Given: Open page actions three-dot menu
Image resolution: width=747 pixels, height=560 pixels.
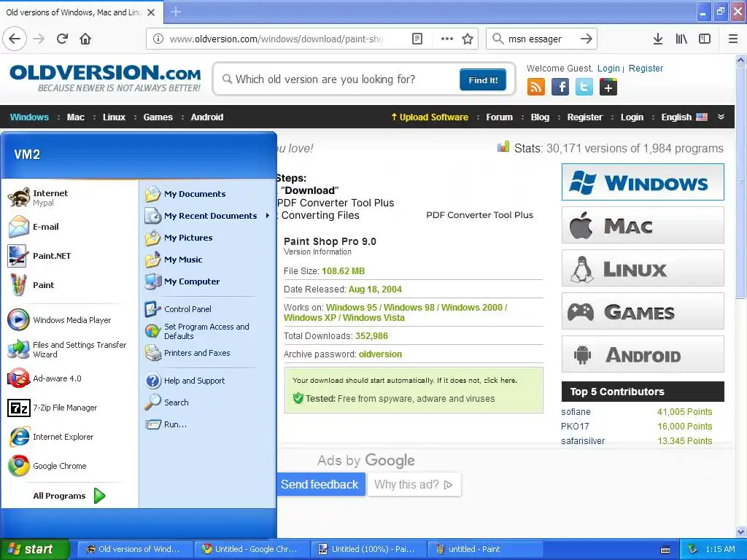Looking at the screenshot, I should 447,39.
